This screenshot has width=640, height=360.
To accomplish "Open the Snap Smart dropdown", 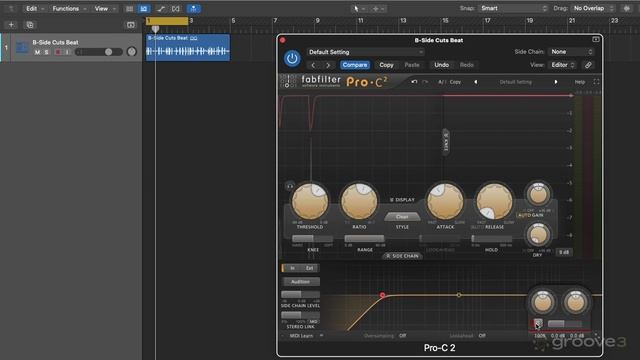I will point(513,8).
